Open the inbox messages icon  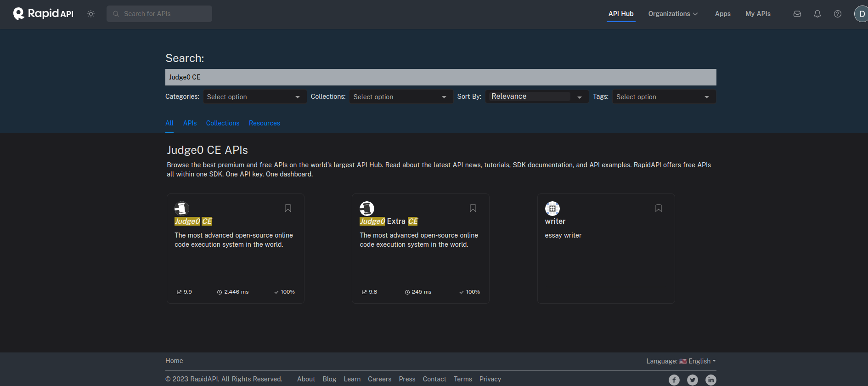(797, 14)
